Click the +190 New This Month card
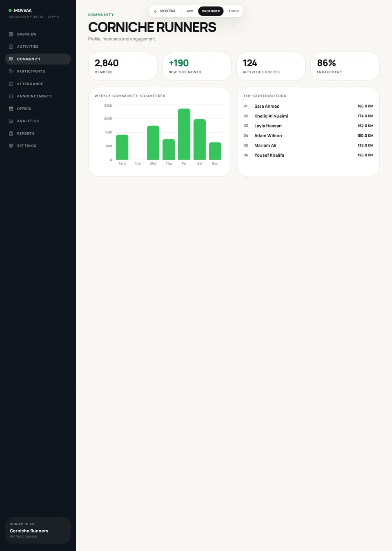Viewport: 392px width, 551px height. pos(197,66)
